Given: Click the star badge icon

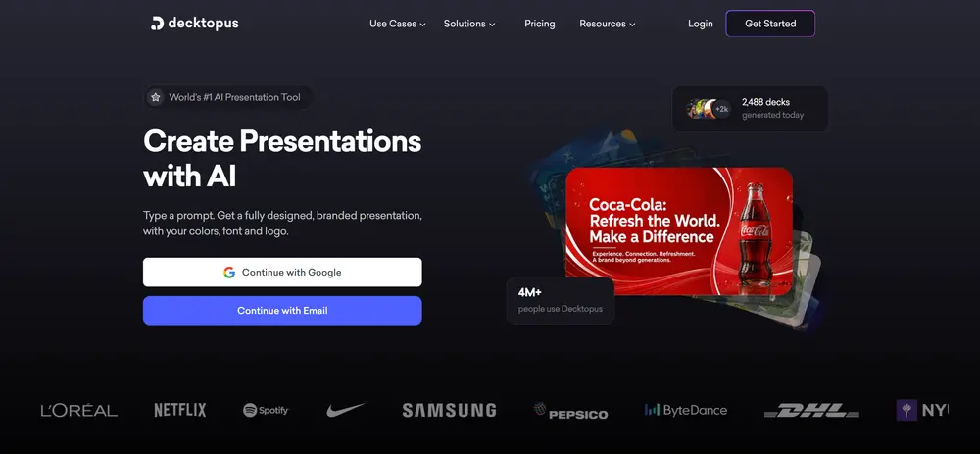Looking at the screenshot, I should pos(156,97).
